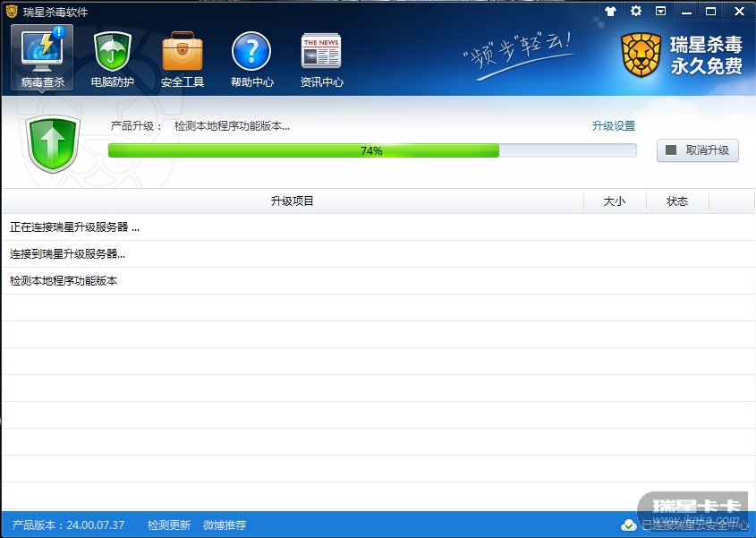The image size is (756, 538).
Task: Click the 瑞星杀毒 永久免费 slogan
Action: (706, 55)
